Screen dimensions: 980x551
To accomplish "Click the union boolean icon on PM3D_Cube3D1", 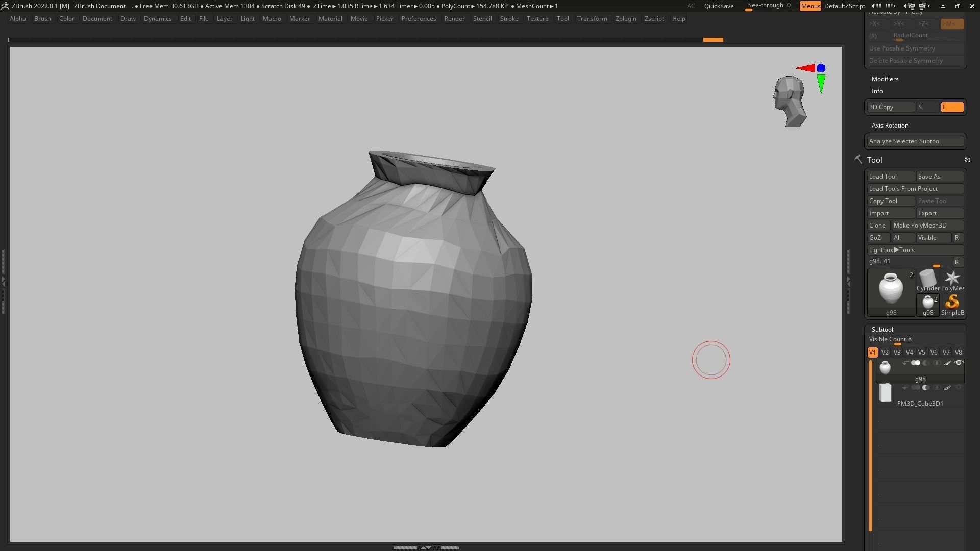I will (916, 388).
